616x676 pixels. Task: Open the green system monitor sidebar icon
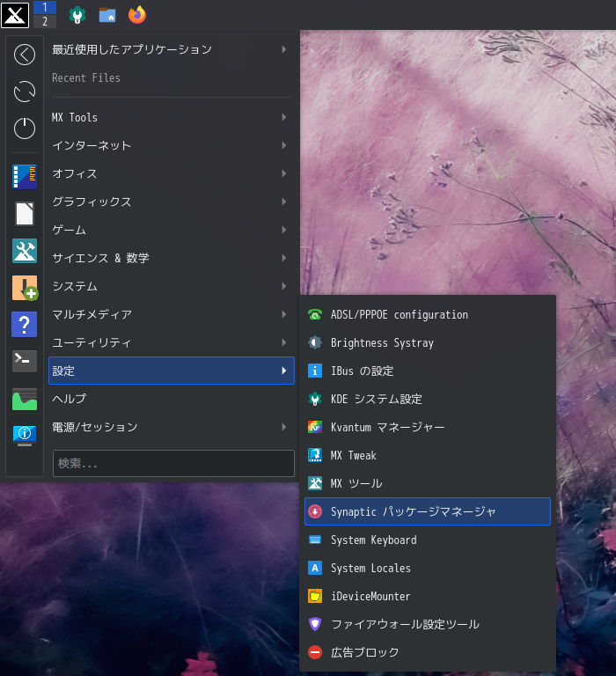(25, 400)
